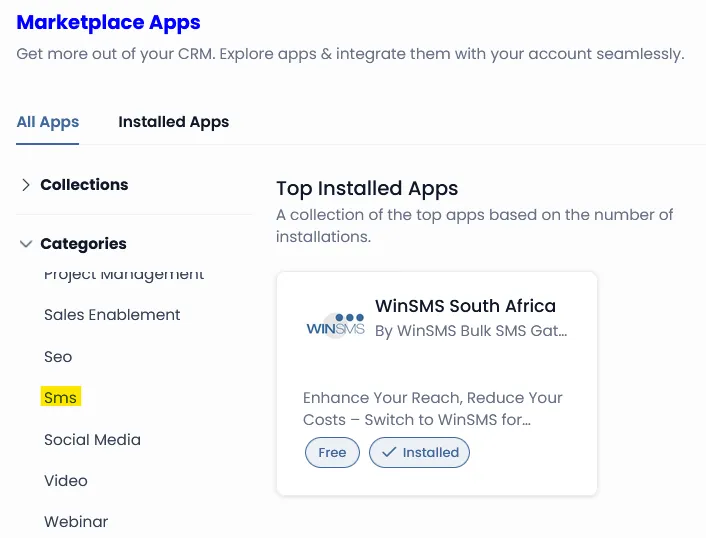Click the Categories heading label
This screenshot has height=538, width=706.
tap(83, 244)
